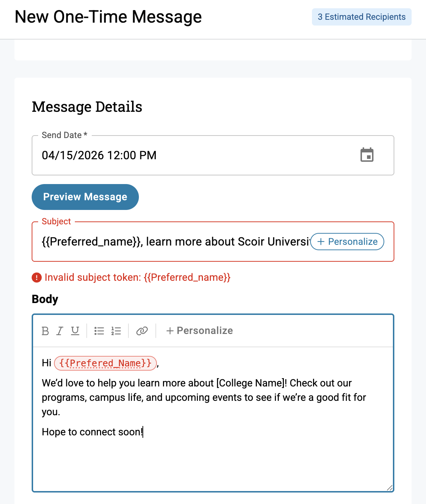Toggle bold formatting in body editor
This screenshot has width=426, height=504.
pyautogui.click(x=45, y=331)
